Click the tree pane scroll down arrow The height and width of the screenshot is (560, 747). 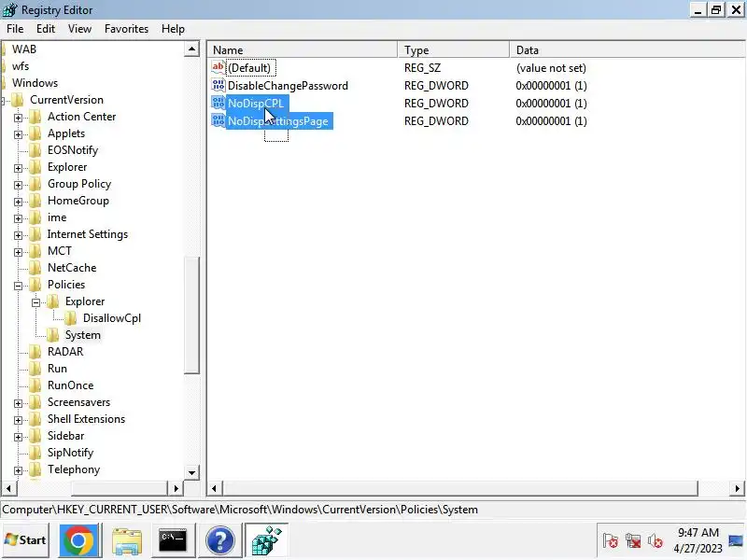(191, 472)
